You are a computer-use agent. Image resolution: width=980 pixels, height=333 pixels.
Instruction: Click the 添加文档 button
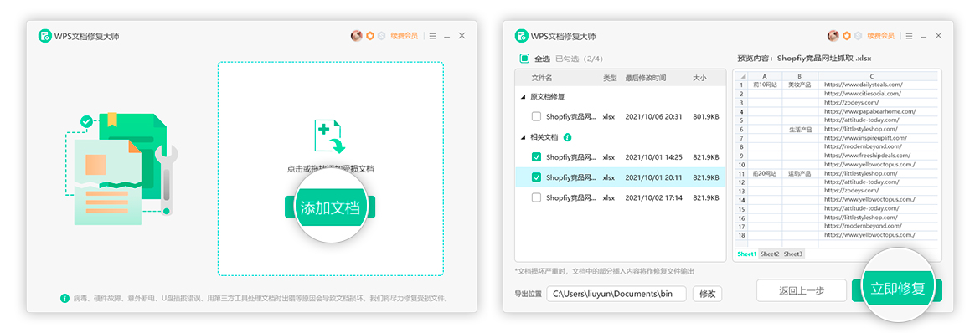(330, 207)
